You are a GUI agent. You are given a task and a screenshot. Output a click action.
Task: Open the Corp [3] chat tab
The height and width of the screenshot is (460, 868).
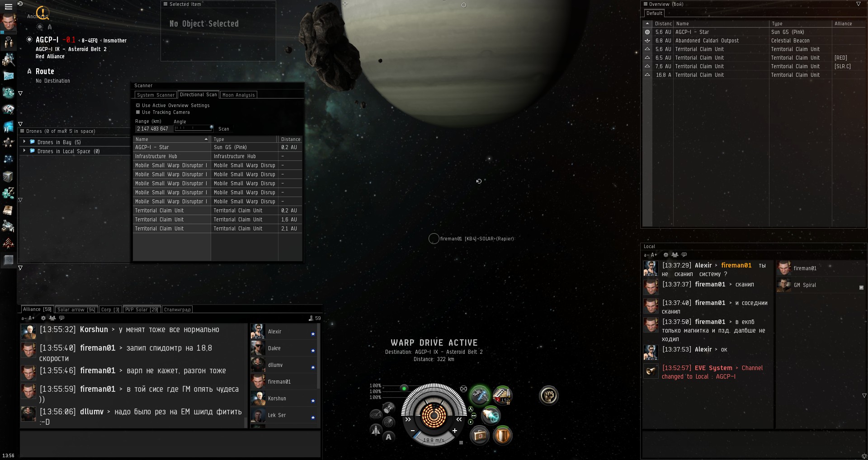(110, 310)
